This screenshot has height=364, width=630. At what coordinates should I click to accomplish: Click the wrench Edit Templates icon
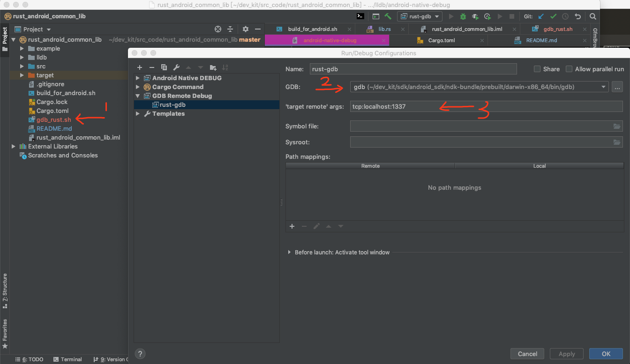[x=176, y=67]
